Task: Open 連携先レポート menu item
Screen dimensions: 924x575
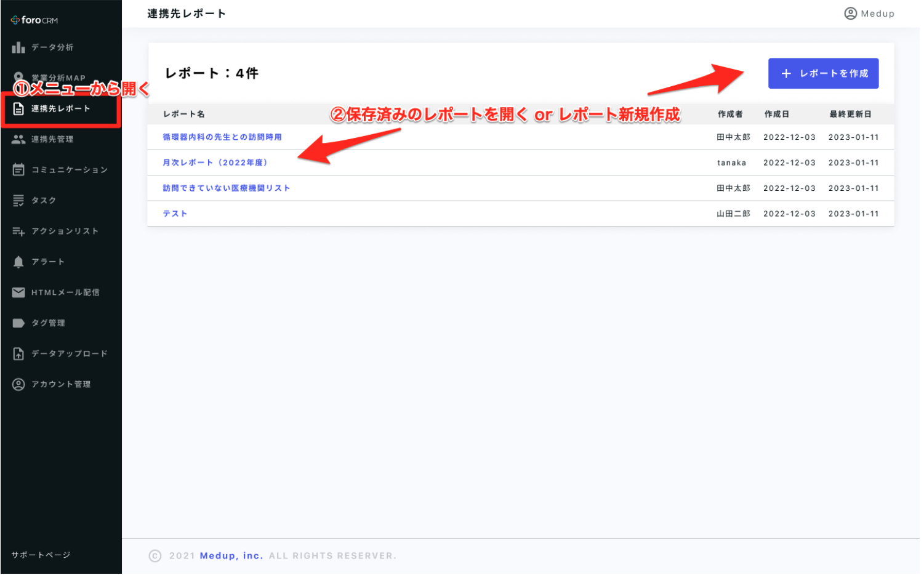Action: tap(61, 109)
